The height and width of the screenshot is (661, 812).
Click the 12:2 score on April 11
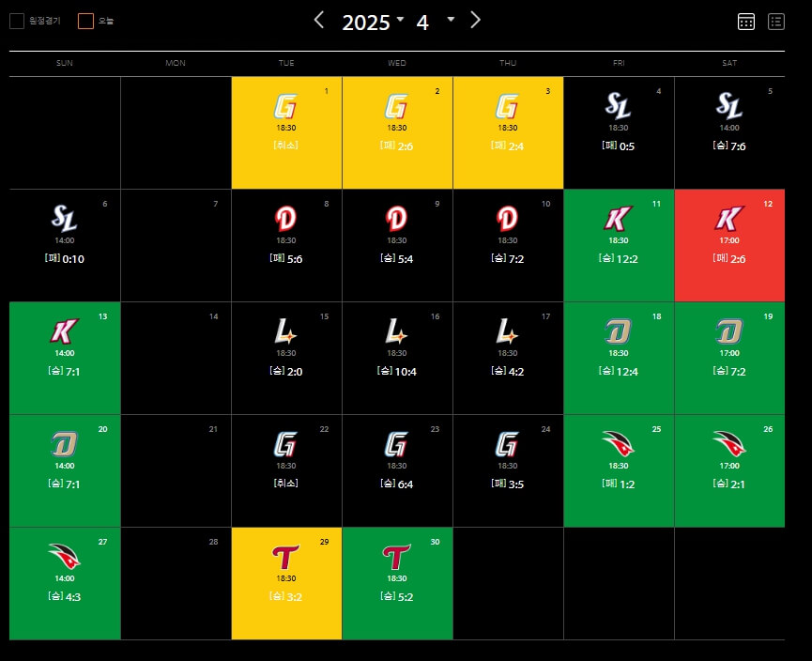pyautogui.click(x=627, y=259)
